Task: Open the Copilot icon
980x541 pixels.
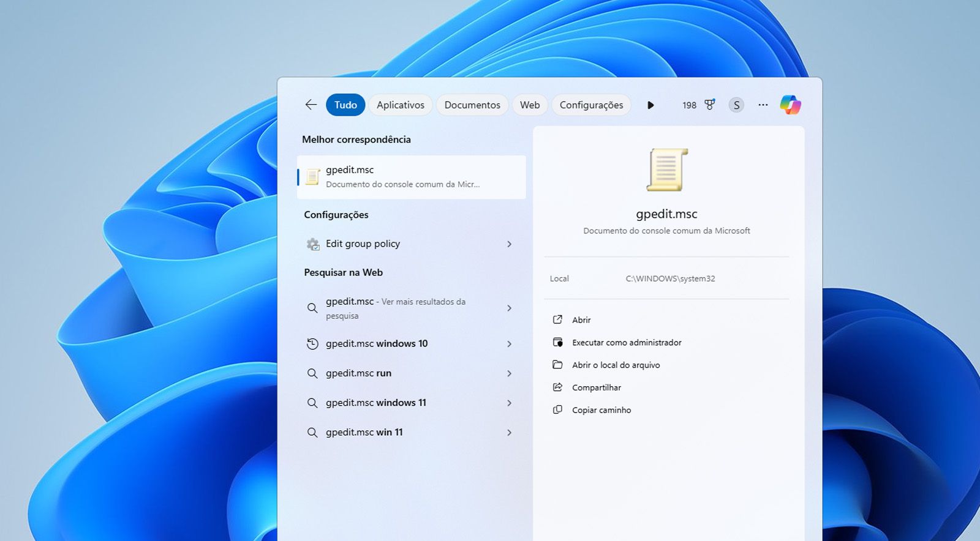Action: (x=790, y=105)
